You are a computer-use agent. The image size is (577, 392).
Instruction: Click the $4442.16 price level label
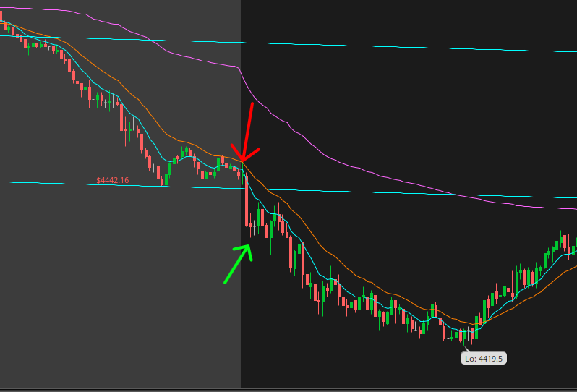tap(113, 180)
